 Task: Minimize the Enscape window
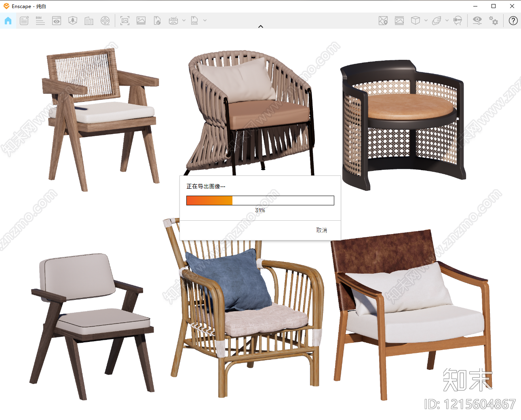click(475, 6)
